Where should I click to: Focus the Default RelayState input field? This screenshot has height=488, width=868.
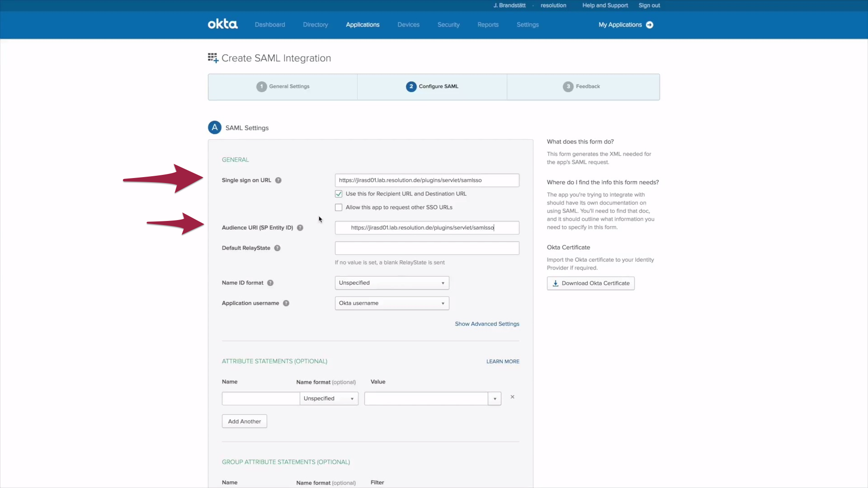(427, 248)
